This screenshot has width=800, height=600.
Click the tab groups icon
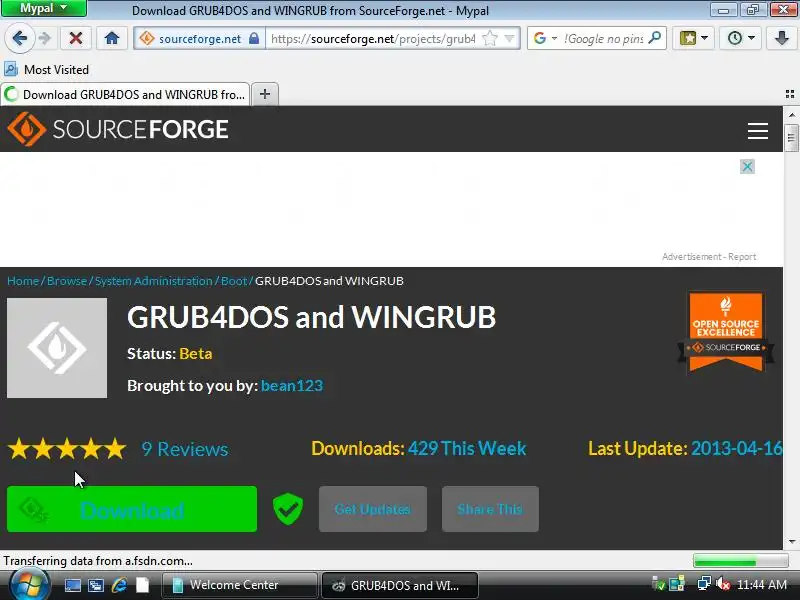pyautogui.click(x=790, y=94)
